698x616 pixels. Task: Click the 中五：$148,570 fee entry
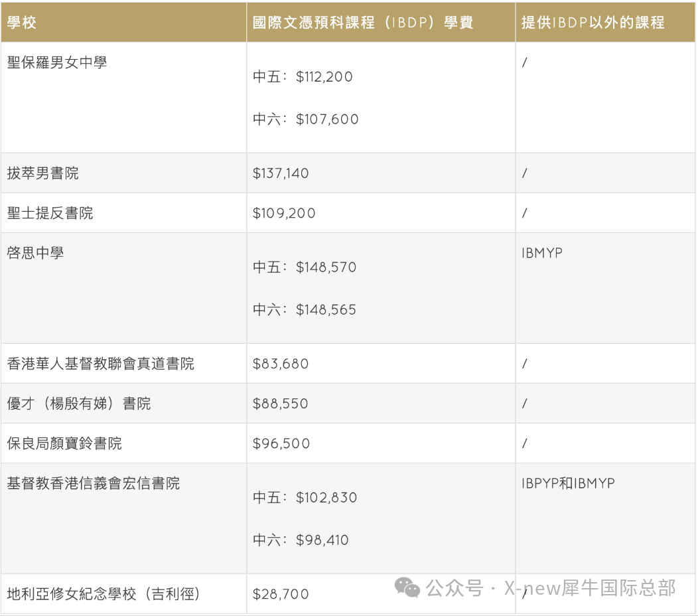305,268
